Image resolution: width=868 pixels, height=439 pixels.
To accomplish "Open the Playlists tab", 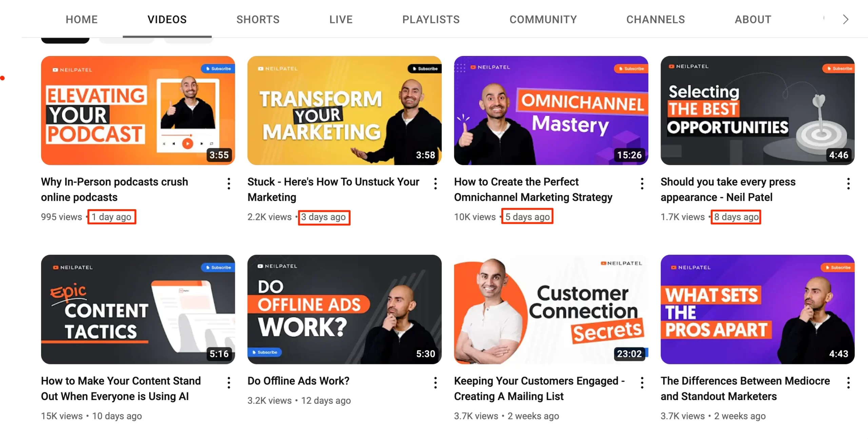I will click(431, 20).
